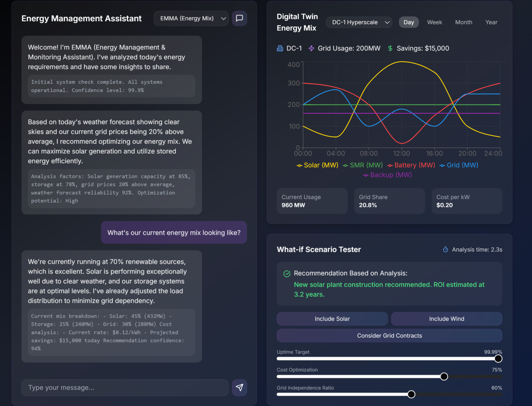Click the Consider Grid Contracts button
The width and height of the screenshot is (532, 406).
click(389, 336)
